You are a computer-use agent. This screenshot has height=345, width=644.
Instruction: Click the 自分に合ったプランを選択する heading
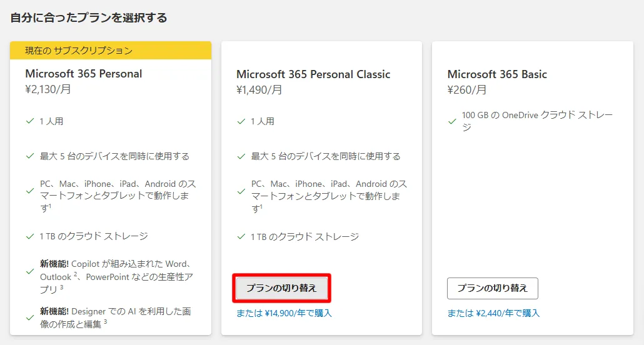[89, 17]
